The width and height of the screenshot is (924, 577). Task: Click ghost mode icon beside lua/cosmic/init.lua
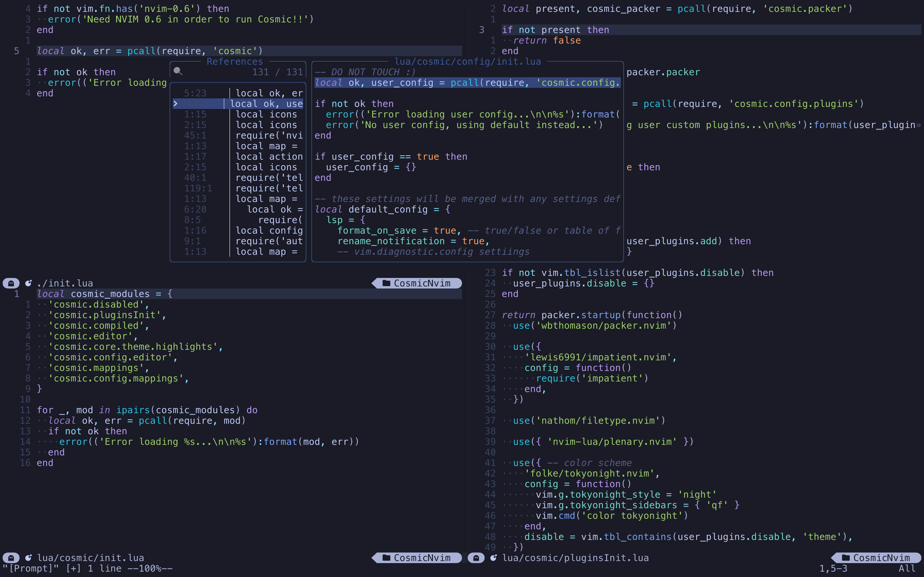coord(11,558)
